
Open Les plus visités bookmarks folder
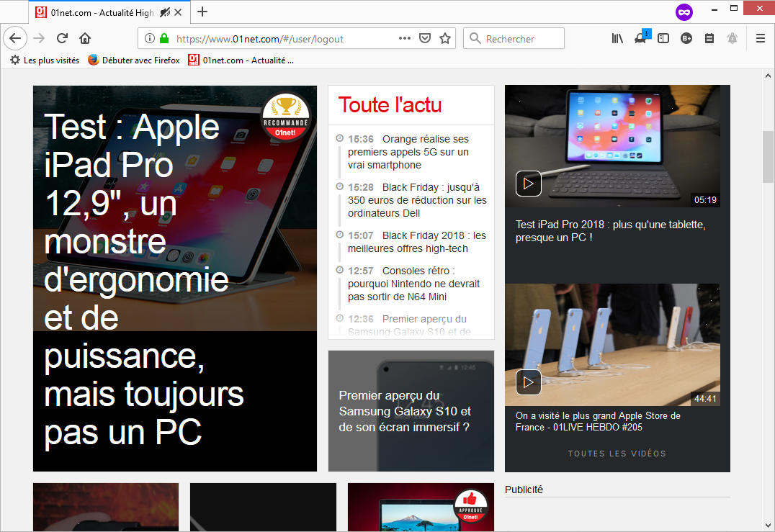45,60
